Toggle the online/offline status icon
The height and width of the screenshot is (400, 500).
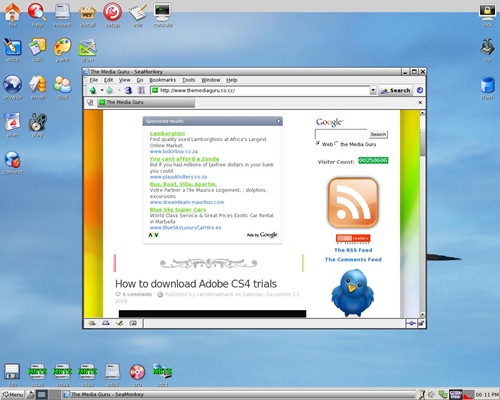[x=411, y=323]
